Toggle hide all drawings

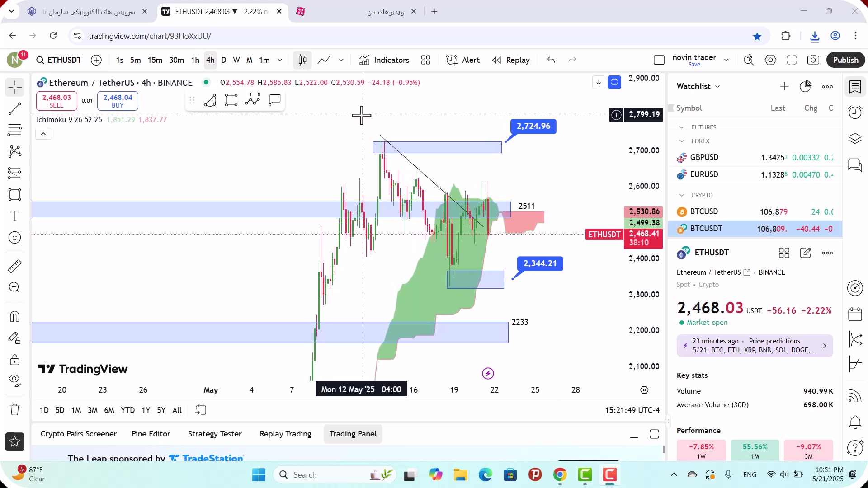pyautogui.click(x=15, y=381)
